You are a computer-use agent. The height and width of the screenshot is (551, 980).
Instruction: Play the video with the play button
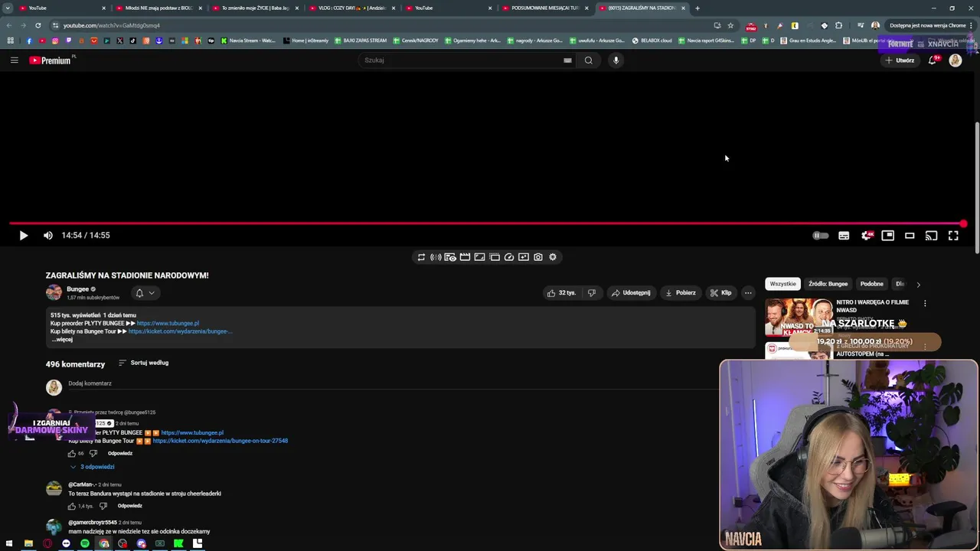pos(23,236)
